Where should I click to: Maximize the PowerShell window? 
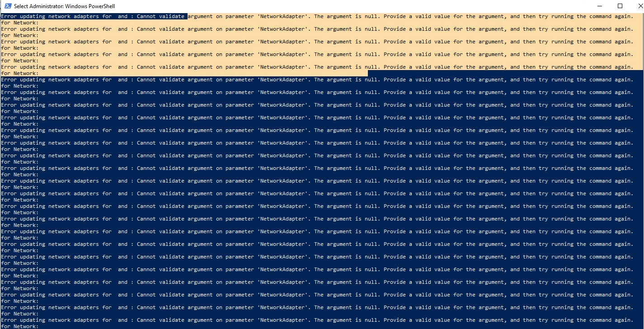coord(620,6)
